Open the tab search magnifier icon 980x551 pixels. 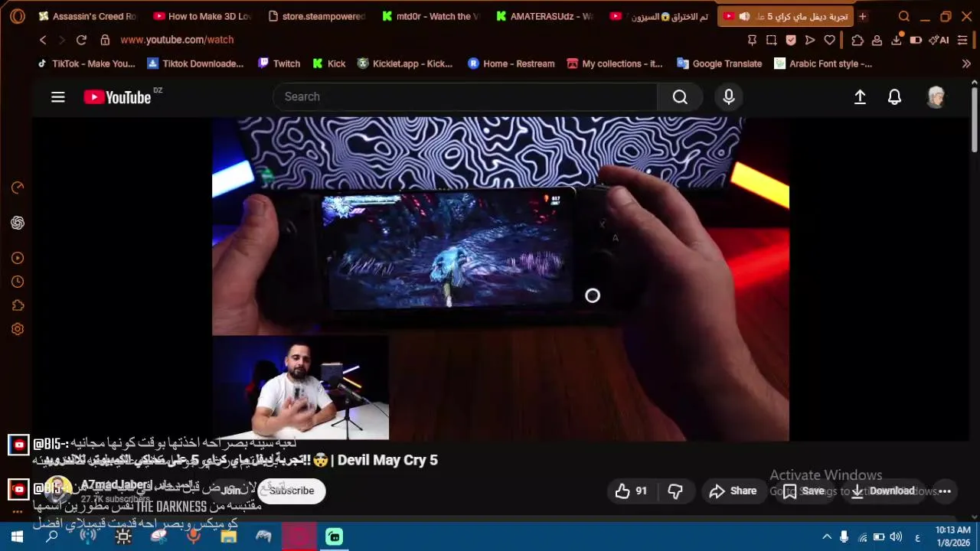pos(904,16)
